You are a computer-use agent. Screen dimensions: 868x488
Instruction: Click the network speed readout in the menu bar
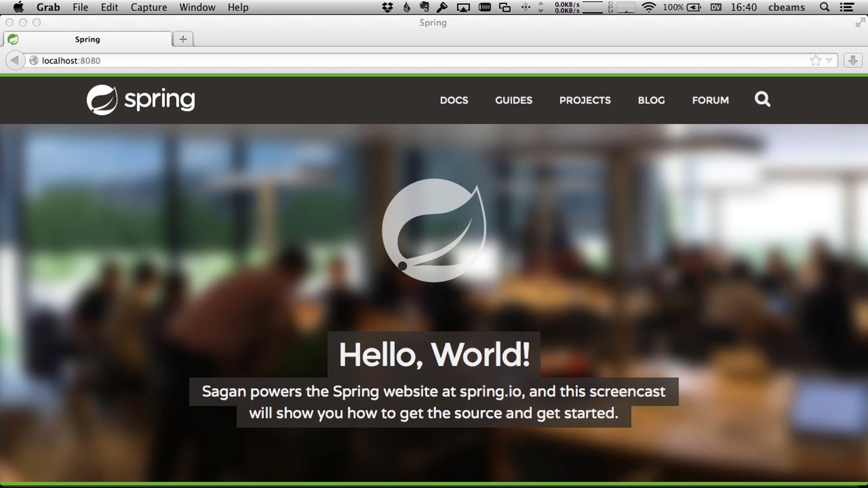pos(567,7)
